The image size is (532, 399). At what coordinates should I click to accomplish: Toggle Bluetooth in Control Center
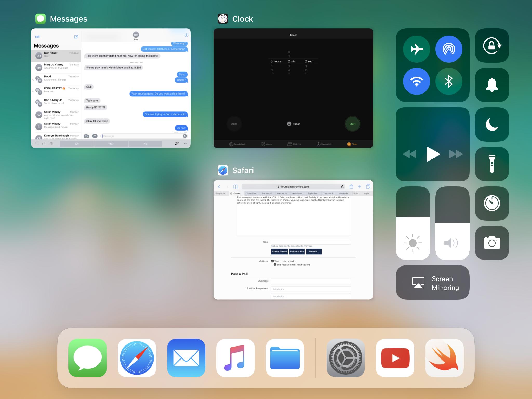pyautogui.click(x=449, y=81)
